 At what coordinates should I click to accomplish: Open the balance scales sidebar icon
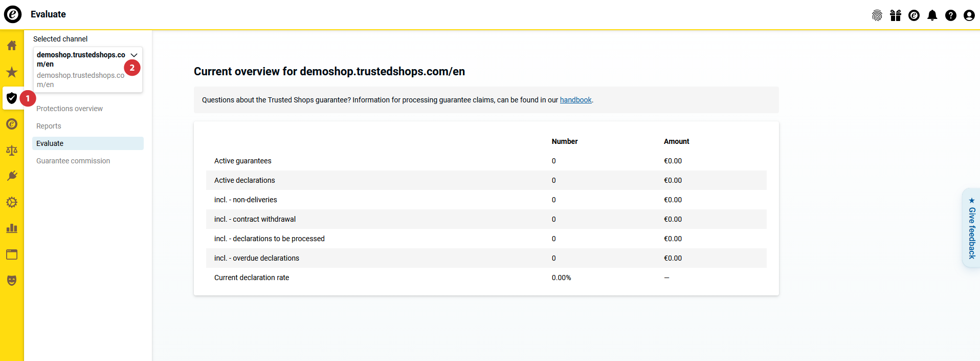tap(12, 150)
